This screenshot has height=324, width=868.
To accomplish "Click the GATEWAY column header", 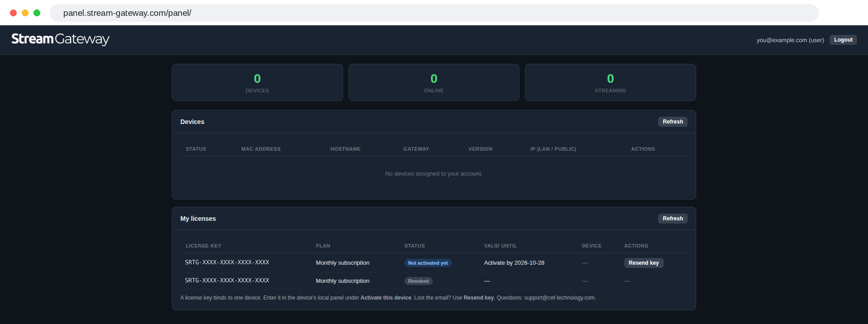I will [416, 149].
